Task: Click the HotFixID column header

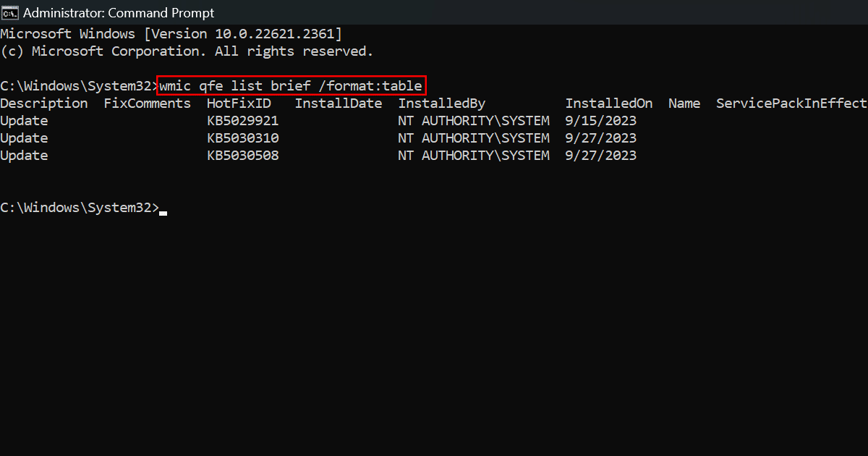Action: pos(239,104)
